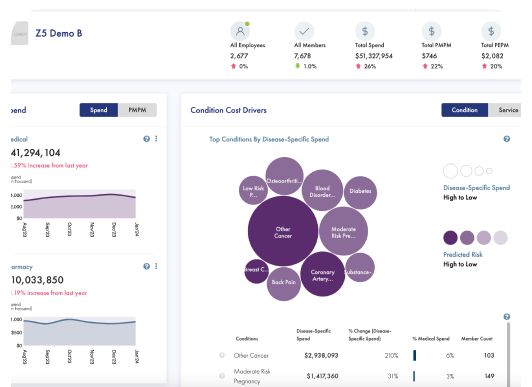The image size is (532, 387).
Task: Switch to the PMPM view tab
Action: [137, 110]
